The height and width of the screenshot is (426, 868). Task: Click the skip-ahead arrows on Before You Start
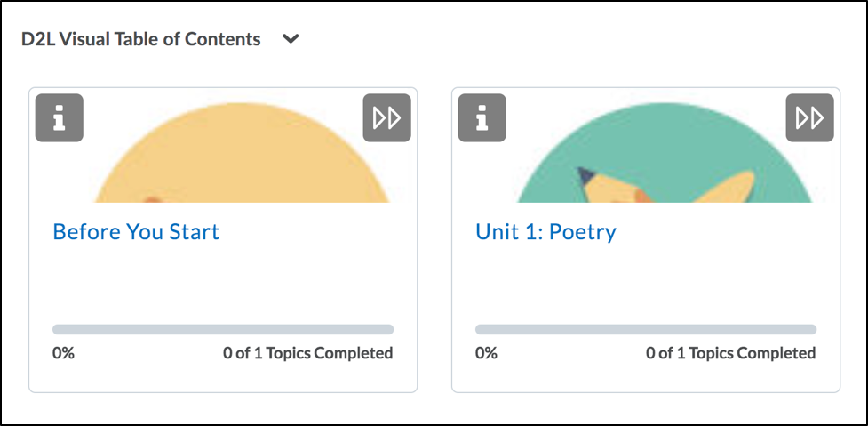coord(387,117)
